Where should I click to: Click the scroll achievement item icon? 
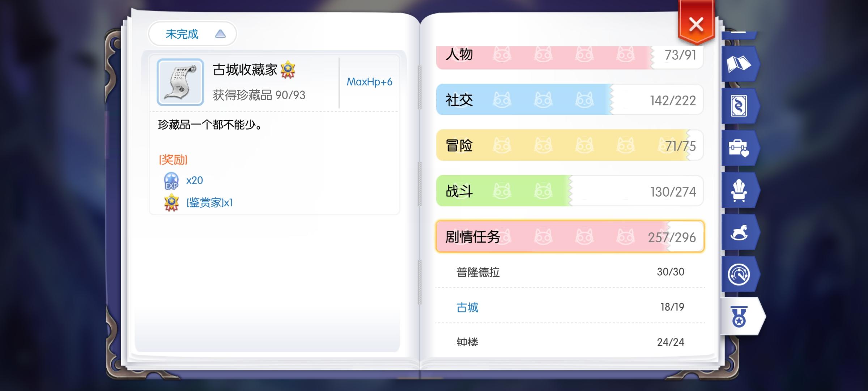(x=180, y=82)
